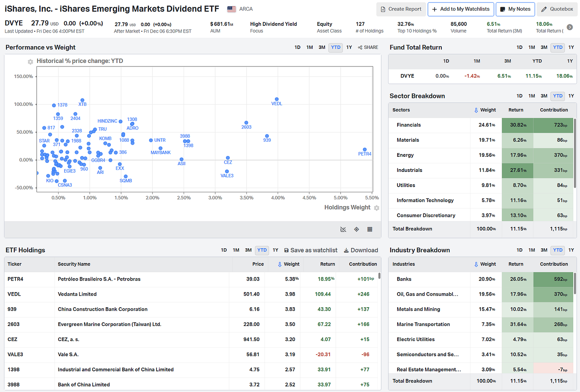Select 1M tab in ETF Holdings
The image size is (580, 392).
pyautogui.click(x=236, y=250)
